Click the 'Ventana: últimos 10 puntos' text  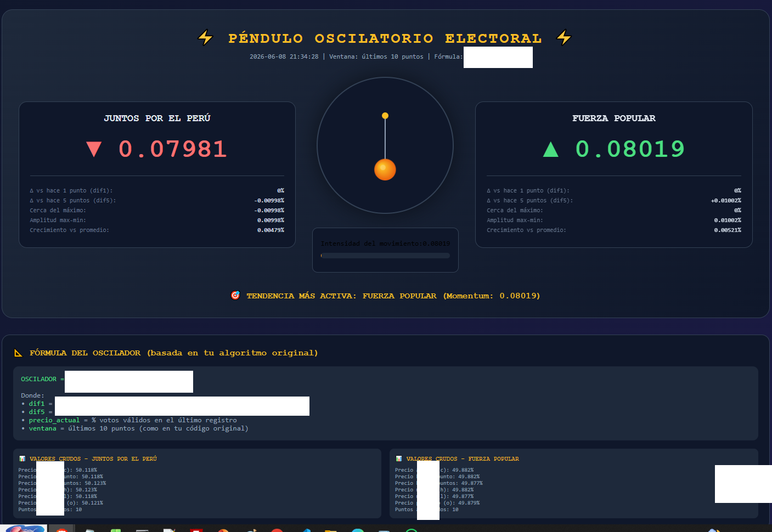(376, 56)
